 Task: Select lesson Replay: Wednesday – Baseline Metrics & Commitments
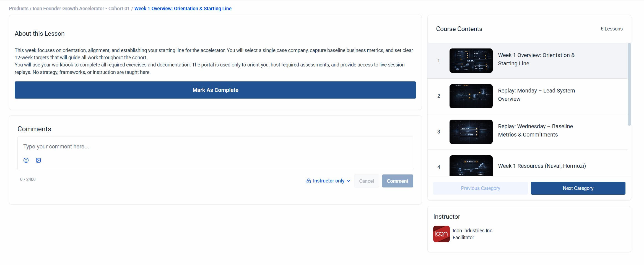528,132
